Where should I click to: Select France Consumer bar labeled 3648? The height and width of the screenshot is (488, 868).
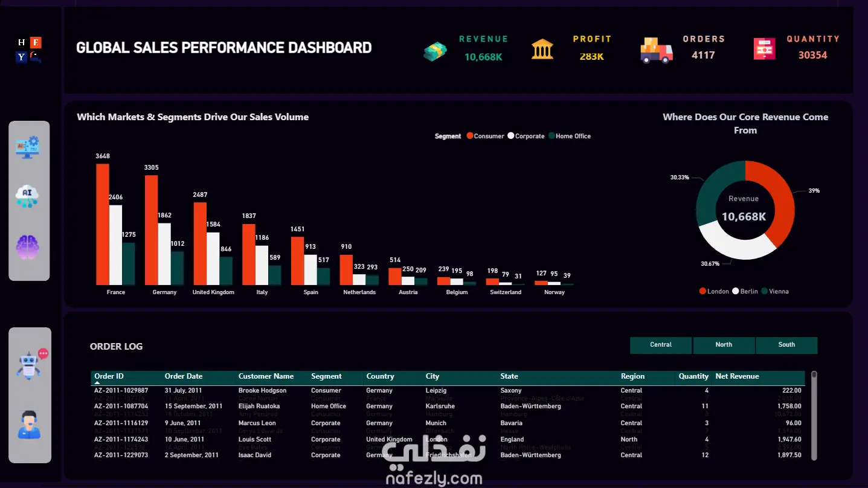(x=103, y=224)
